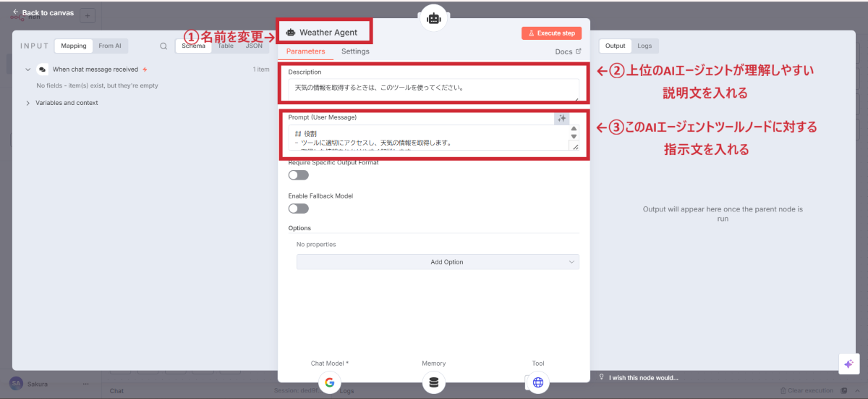
Task: Click the Tool globe icon
Action: point(537,382)
